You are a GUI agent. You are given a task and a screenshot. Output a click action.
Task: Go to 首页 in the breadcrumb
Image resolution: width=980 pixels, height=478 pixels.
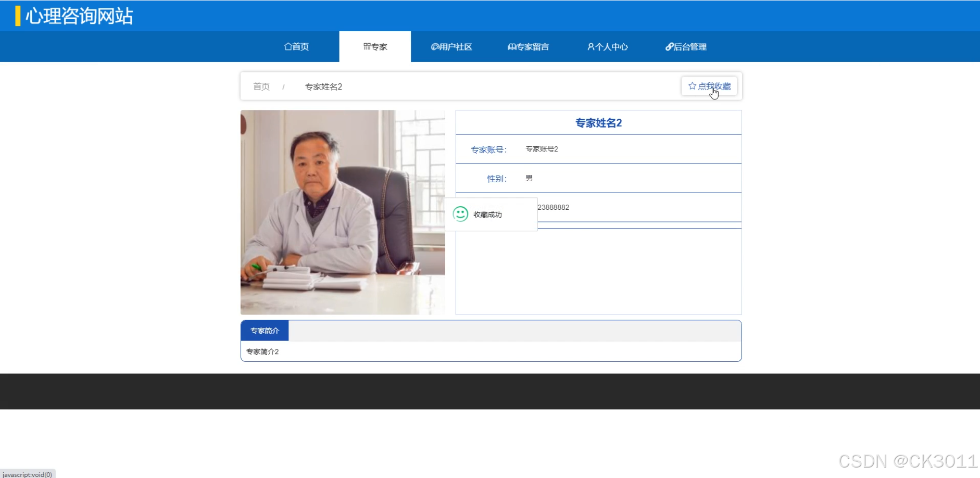point(261,86)
